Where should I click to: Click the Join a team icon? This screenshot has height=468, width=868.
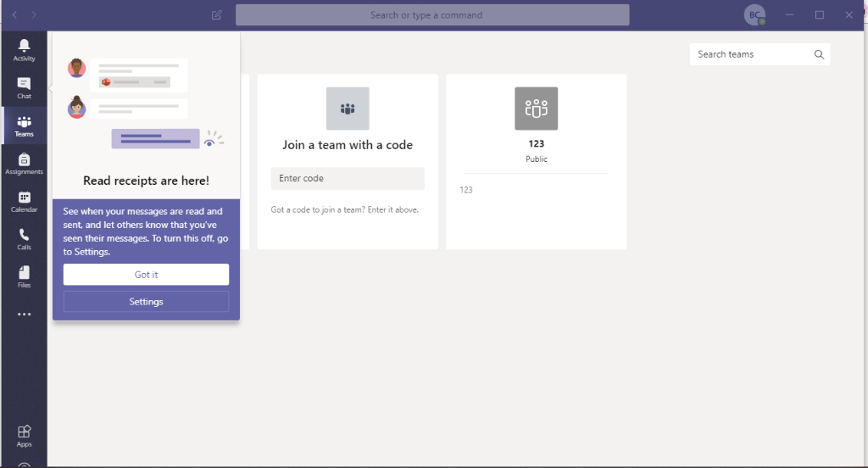coord(347,109)
